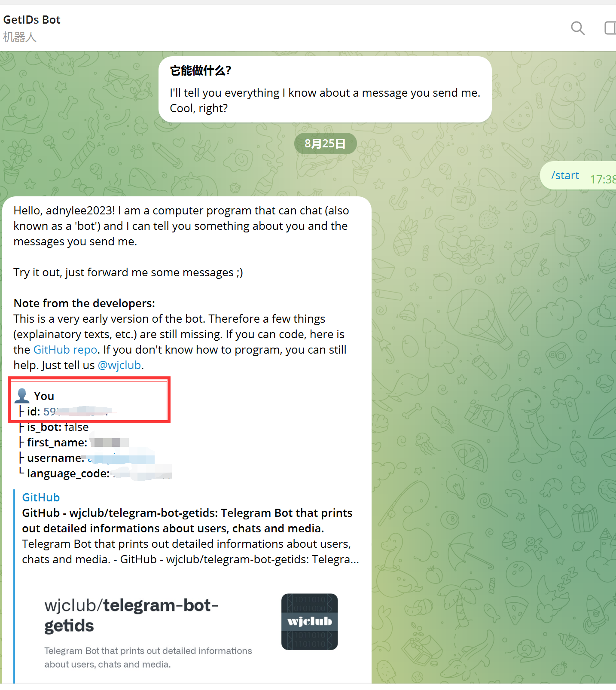Image resolution: width=616 pixels, height=690 pixels.
Task: Click the 8月25日 date badge
Action: [325, 143]
